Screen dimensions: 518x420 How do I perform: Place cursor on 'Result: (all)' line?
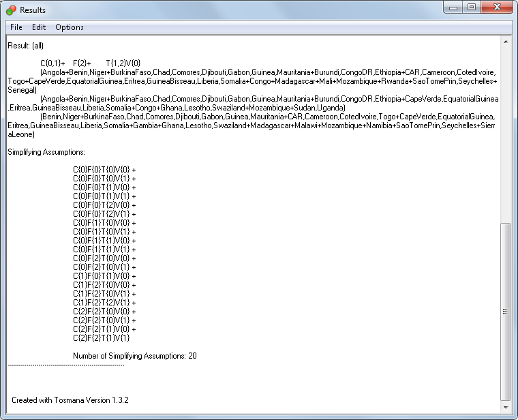pos(28,46)
